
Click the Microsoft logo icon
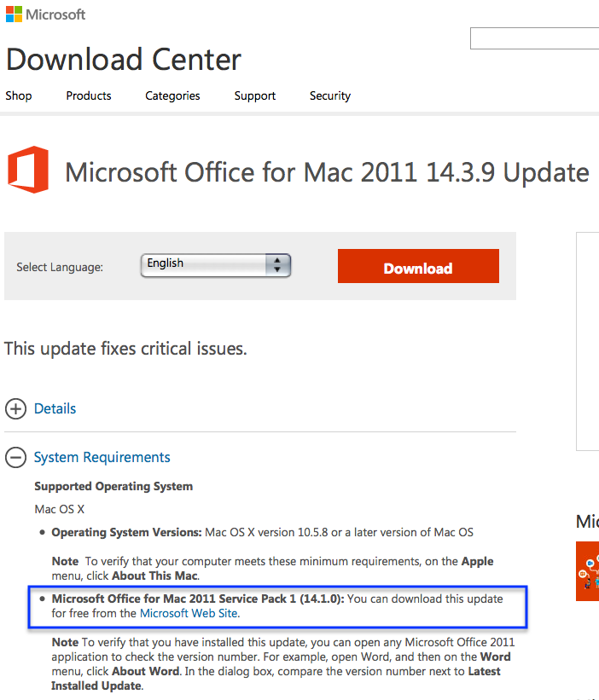(x=14, y=14)
